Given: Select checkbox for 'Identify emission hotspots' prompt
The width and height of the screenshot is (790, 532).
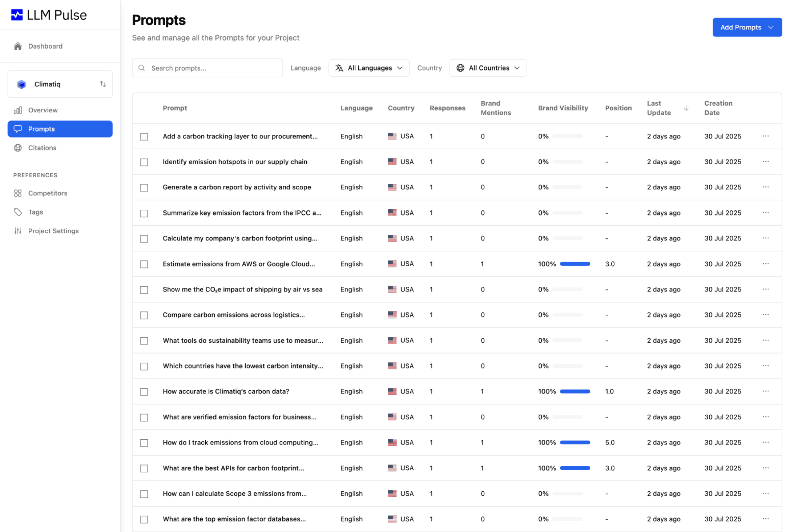Looking at the screenshot, I should (144, 162).
